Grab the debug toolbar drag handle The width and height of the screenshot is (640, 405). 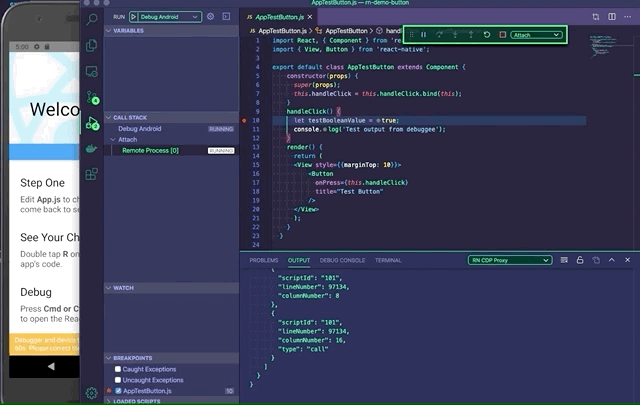point(411,35)
